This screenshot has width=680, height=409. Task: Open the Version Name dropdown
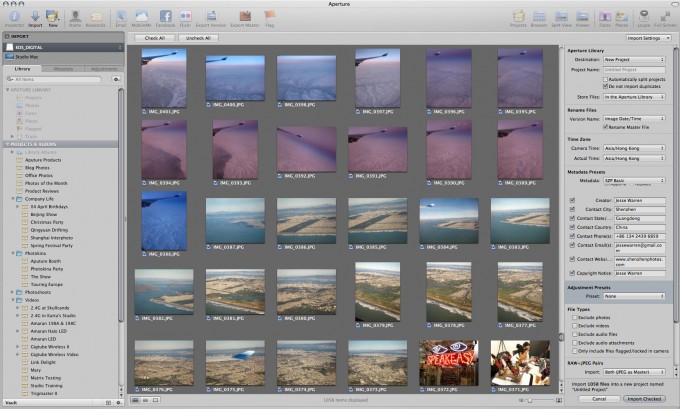coord(634,118)
